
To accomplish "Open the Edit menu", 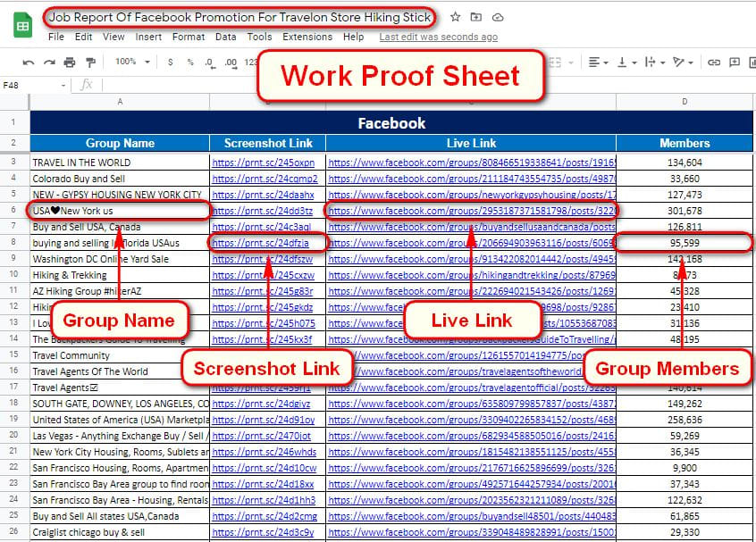I will point(83,37).
